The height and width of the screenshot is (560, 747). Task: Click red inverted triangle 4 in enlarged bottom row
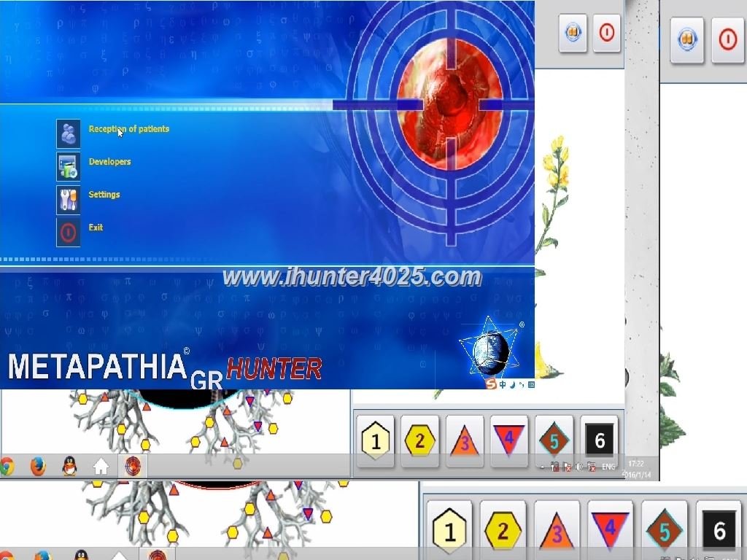pyautogui.click(x=611, y=530)
